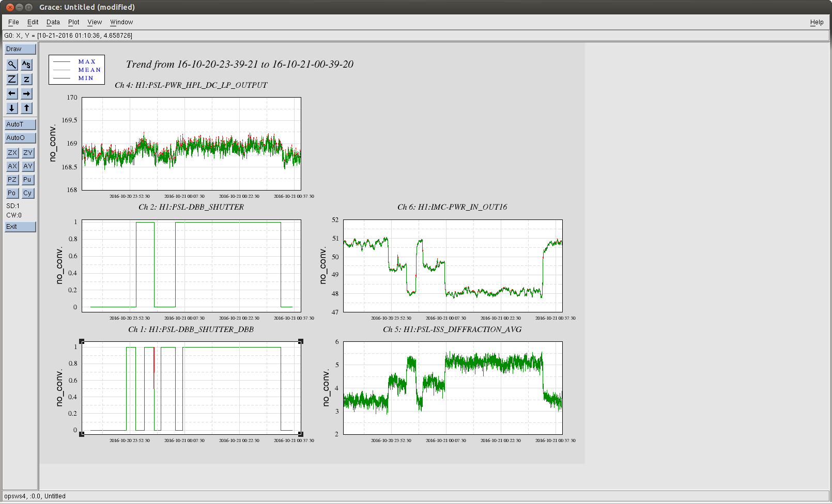Click the ZY zoom button

(28, 153)
